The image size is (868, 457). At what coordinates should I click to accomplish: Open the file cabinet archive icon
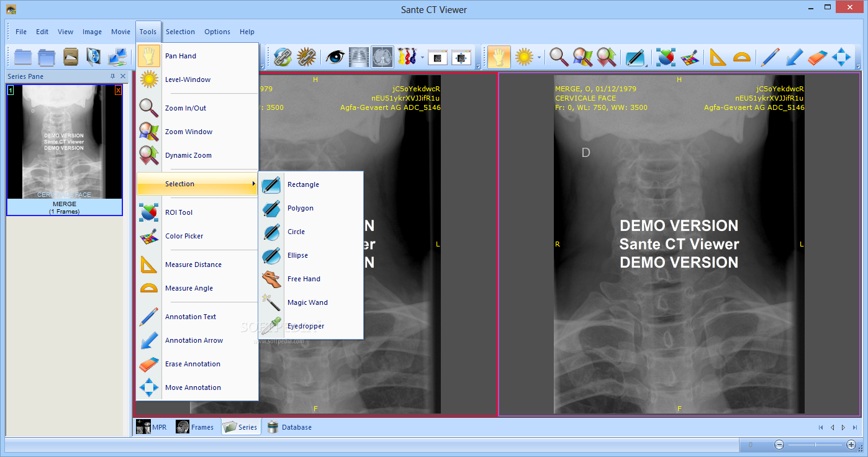[x=70, y=57]
